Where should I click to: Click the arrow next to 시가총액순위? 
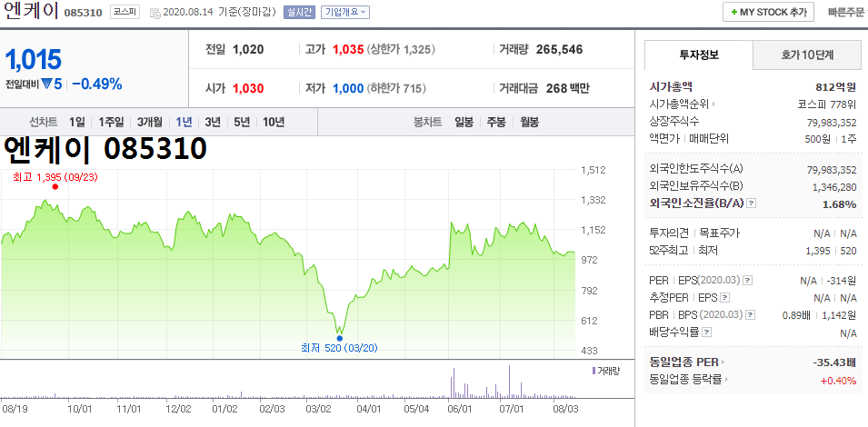click(x=714, y=104)
